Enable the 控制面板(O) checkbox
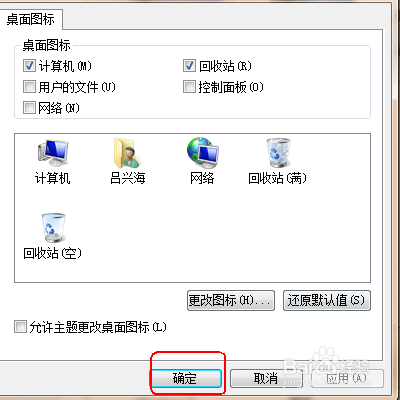 (x=189, y=87)
